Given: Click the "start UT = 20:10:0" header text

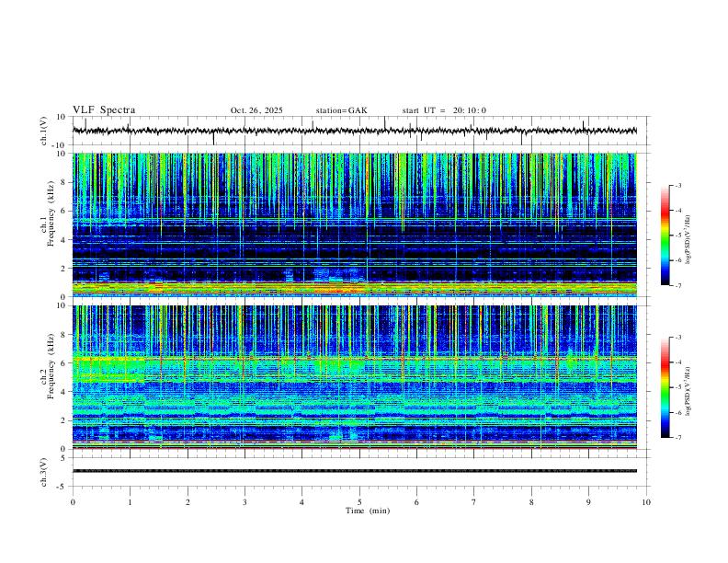Looking at the screenshot, I should 444,110.
